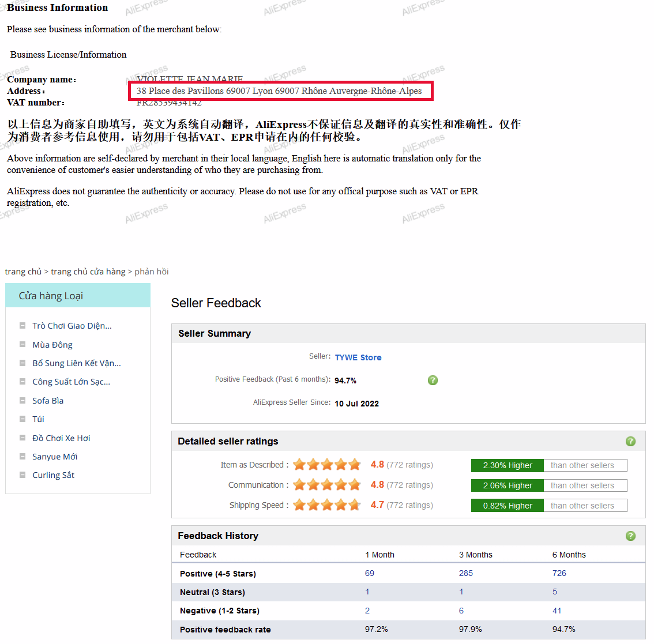Click the 10 Jul 2022 seller since date

[x=356, y=404]
